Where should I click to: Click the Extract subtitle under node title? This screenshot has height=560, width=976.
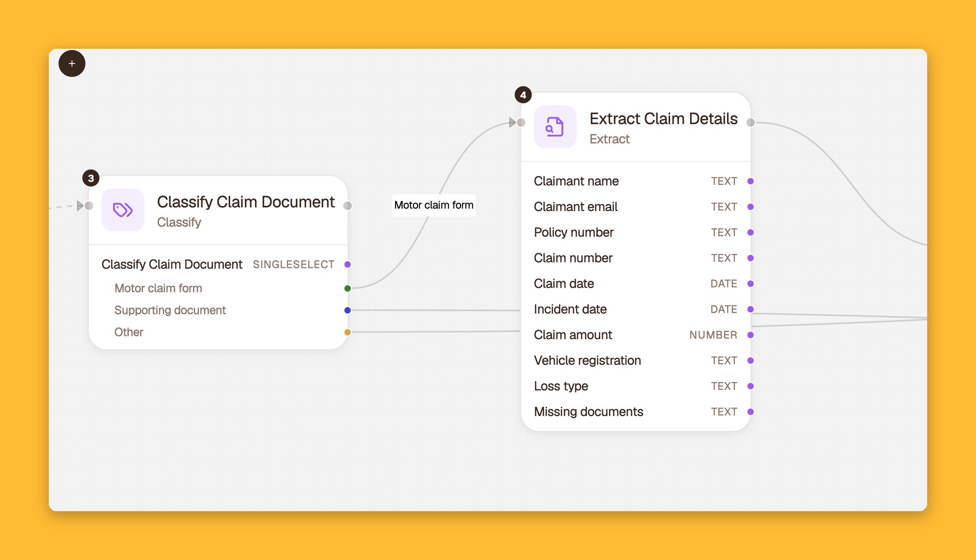[x=610, y=139]
